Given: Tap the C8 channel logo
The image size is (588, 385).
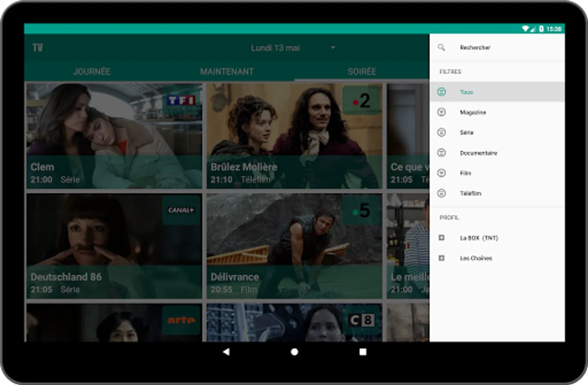Looking at the screenshot, I should click(x=362, y=320).
